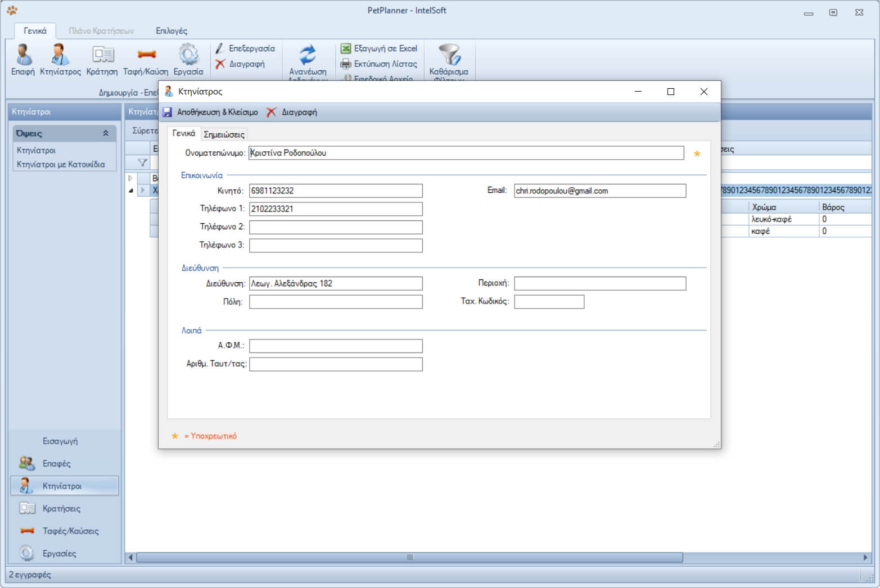Click the Κτηνίατρος ribbon icon
This screenshot has height=588, width=880.
click(60, 55)
